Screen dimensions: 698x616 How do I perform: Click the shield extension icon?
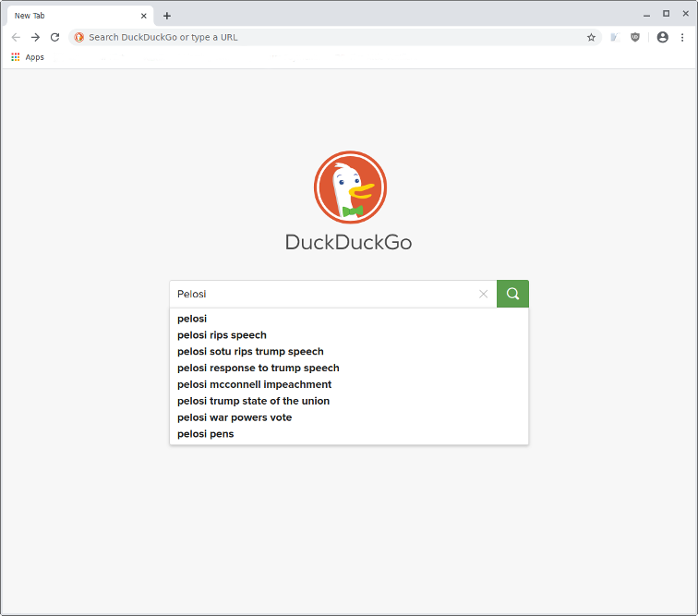tap(635, 38)
